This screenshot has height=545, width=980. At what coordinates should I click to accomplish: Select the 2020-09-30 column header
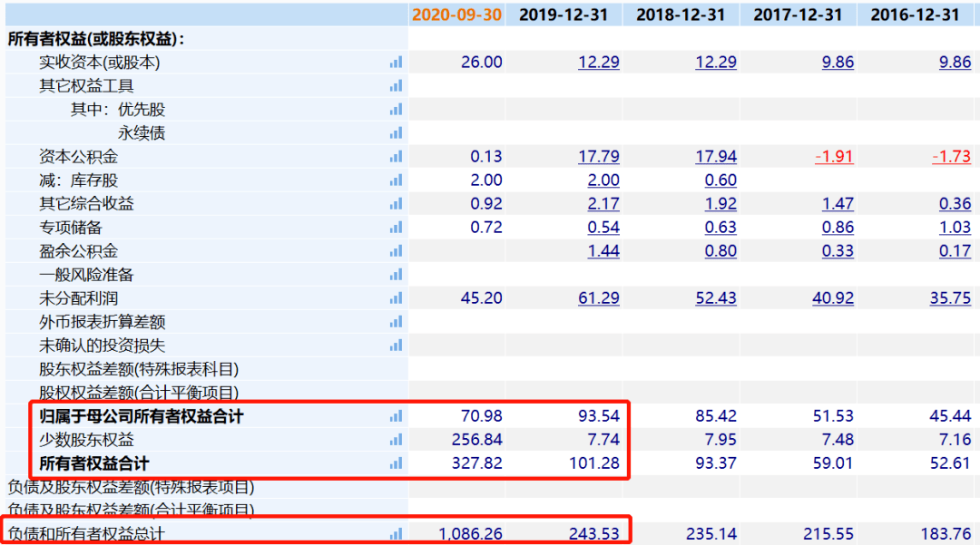click(x=456, y=15)
